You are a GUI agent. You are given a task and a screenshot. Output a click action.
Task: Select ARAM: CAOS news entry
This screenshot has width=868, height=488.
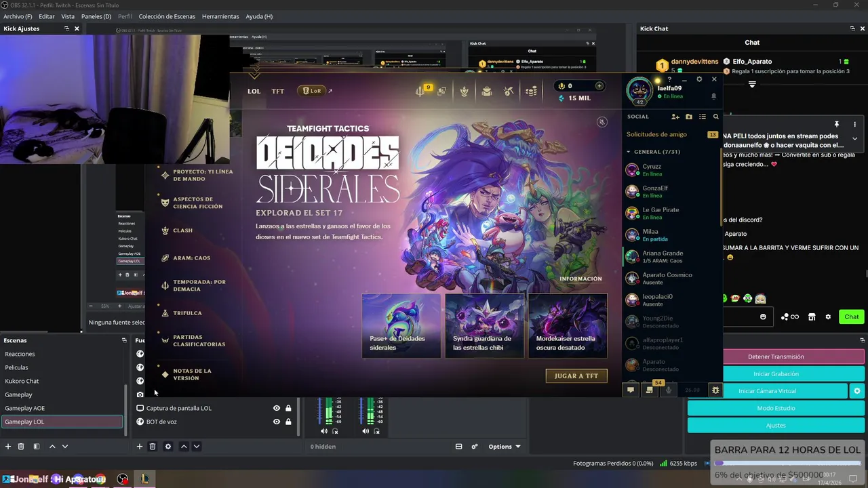pyautogui.click(x=191, y=258)
